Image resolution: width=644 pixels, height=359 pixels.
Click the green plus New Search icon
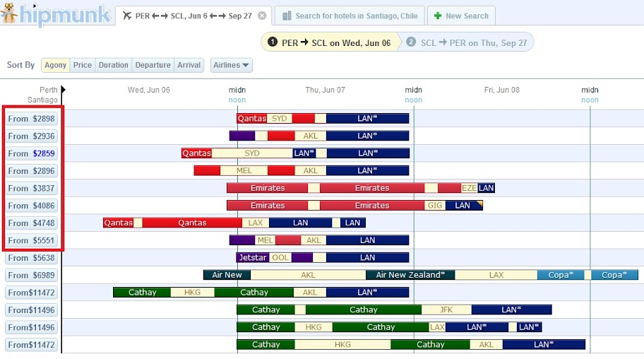(438, 16)
